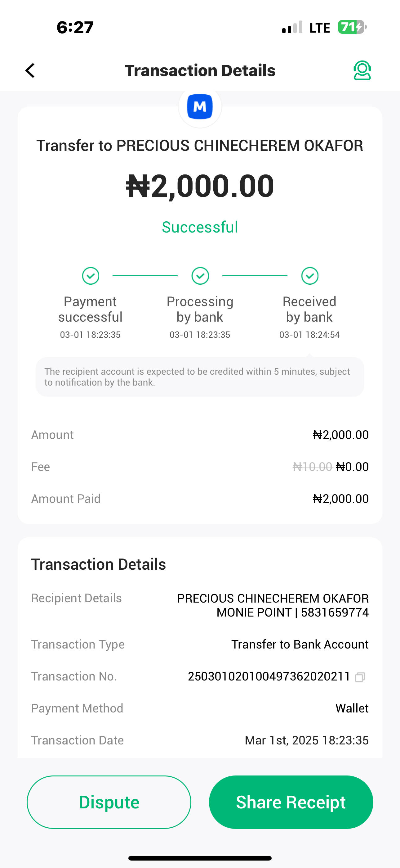Tap the Fee row's ₦0.00 value
400x868 pixels.
coord(352,467)
